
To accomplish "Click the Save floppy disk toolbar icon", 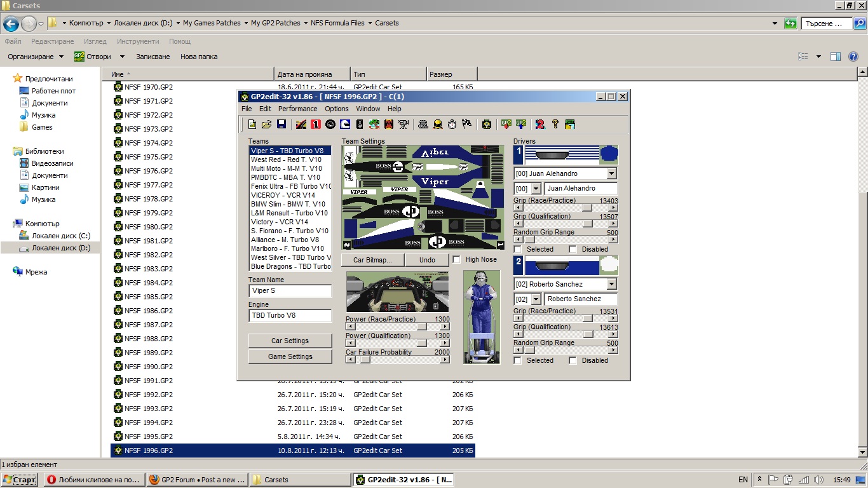I will tap(281, 125).
